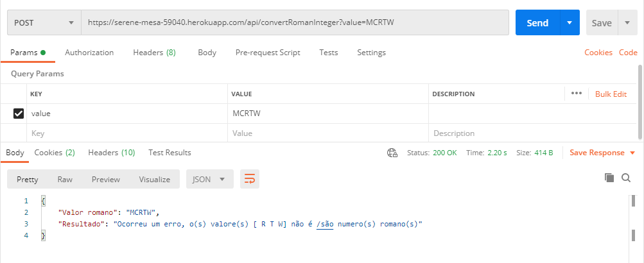The image size is (644, 263).
Task: Open the POST method dropdown
Action: point(44,22)
